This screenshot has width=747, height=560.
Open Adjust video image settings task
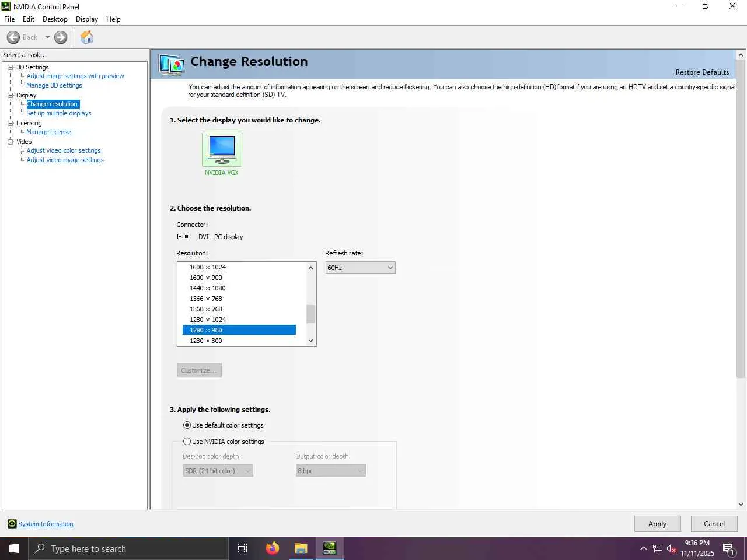65,160
